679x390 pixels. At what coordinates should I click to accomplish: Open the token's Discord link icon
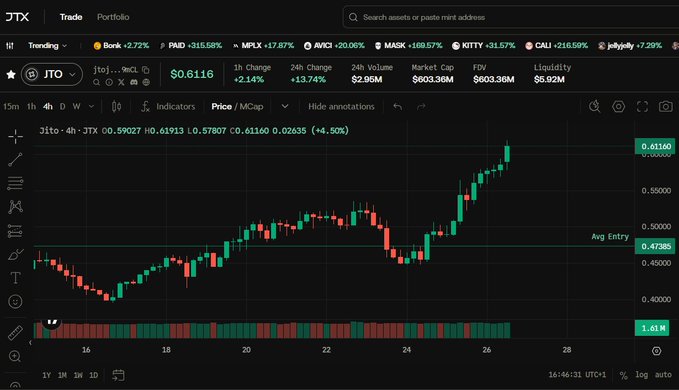click(134, 82)
